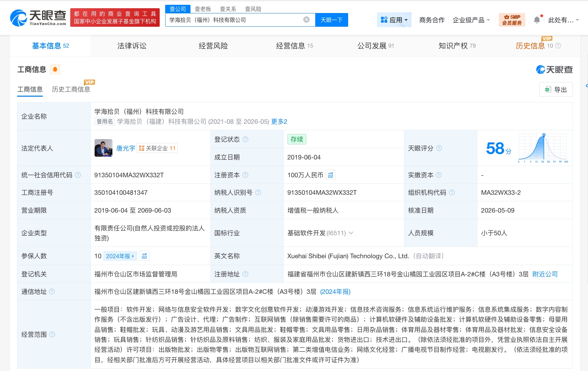Click help icon next to 纳税人识别号

(258, 193)
